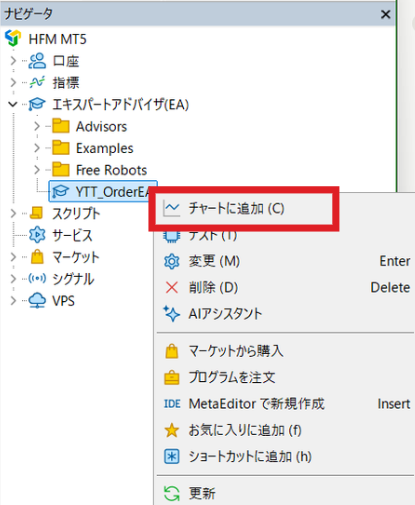Viewport: 415px width, 505px height.
Task: Expand the 指標 indicators node
Action: [x=13, y=82]
